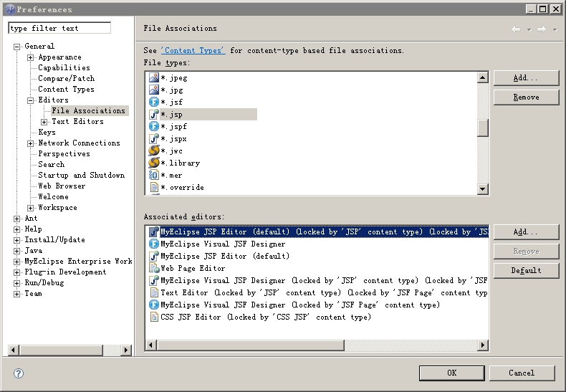This screenshot has height=392, width=566.
Task: Set selected editor as Default
Action: point(526,270)
